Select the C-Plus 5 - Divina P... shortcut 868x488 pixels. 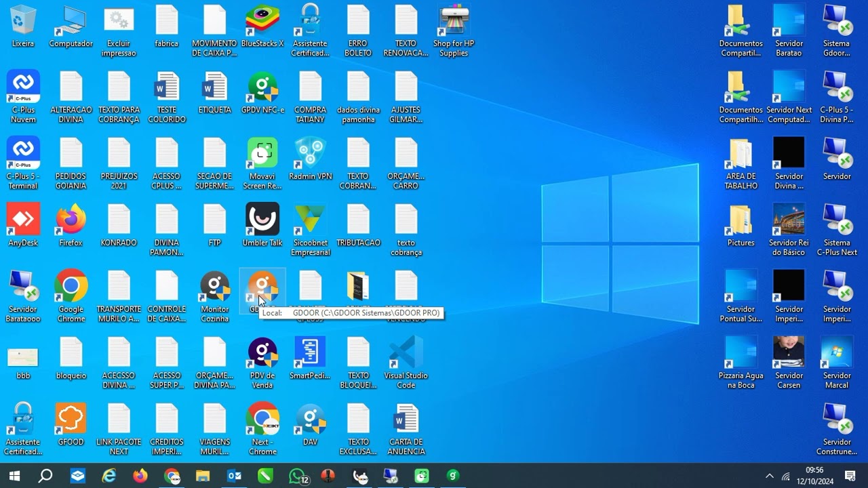(x=837, y=98)
